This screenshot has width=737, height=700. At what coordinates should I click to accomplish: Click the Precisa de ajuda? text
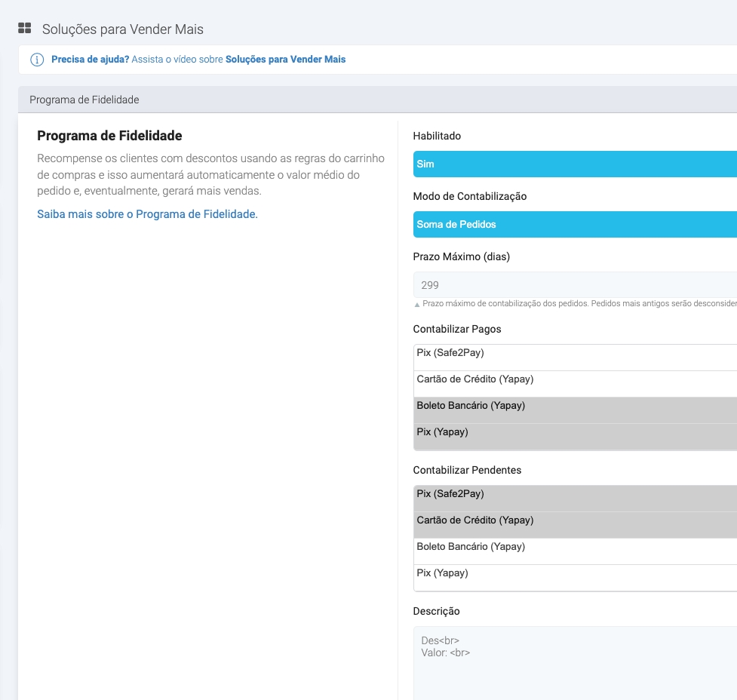point(90,59)
